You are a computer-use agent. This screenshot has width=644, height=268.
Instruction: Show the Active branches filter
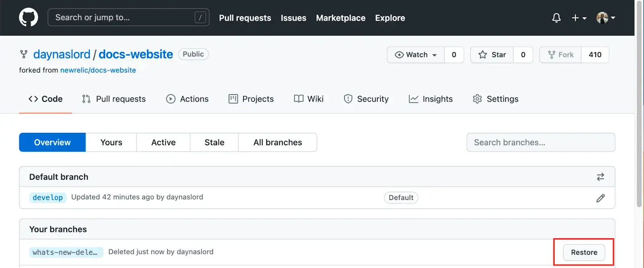click(163, 142)
